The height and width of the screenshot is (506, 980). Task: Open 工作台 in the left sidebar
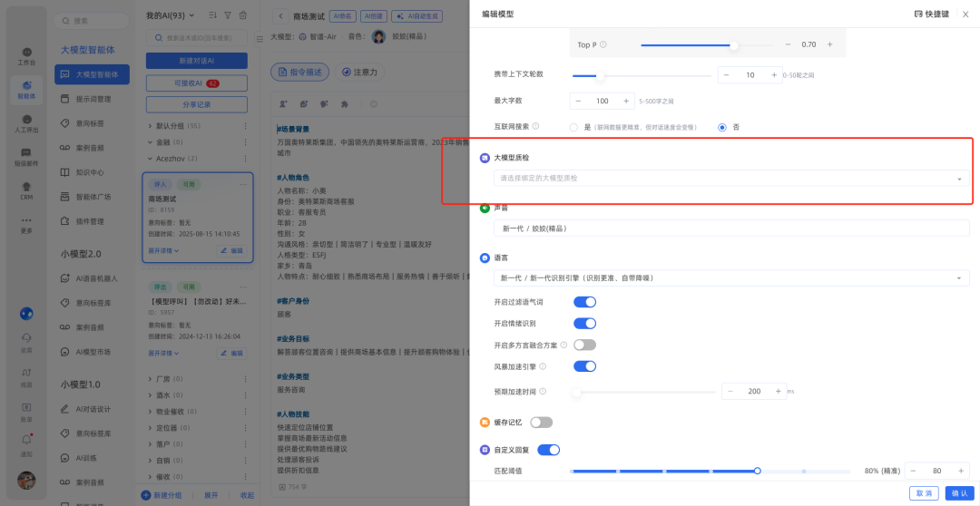pos(26,55)
